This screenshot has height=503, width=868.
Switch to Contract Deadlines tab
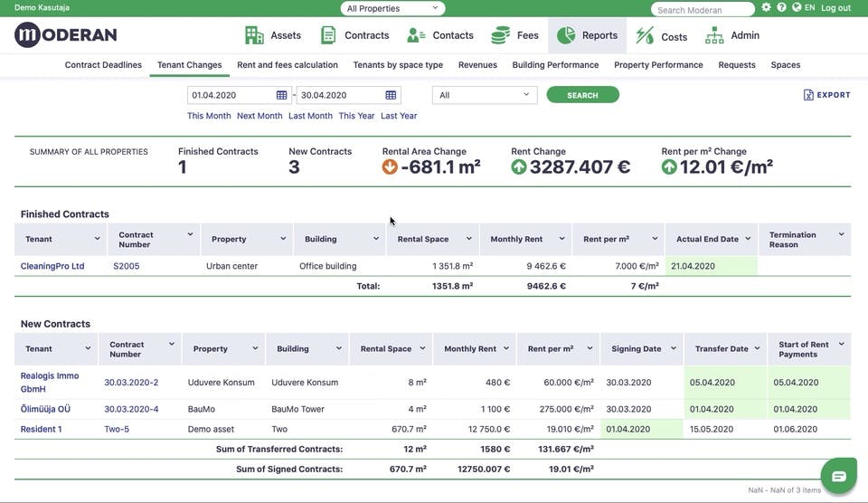tap(103, 65)
